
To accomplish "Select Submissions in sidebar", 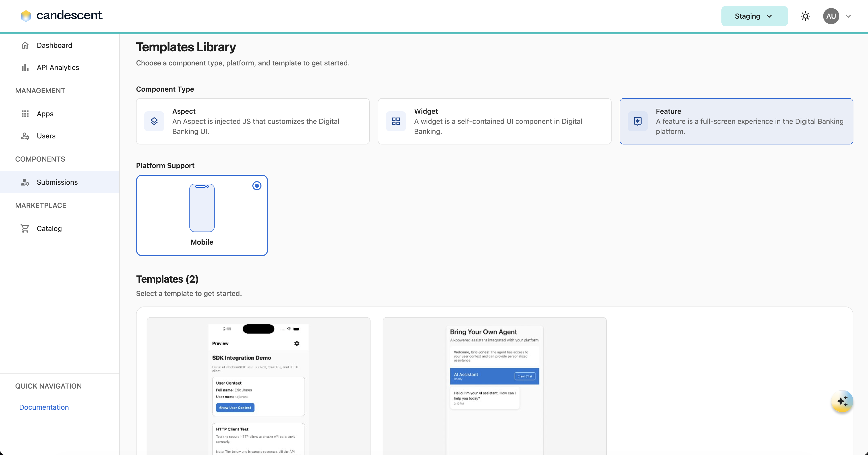I will tap(60, 182).
